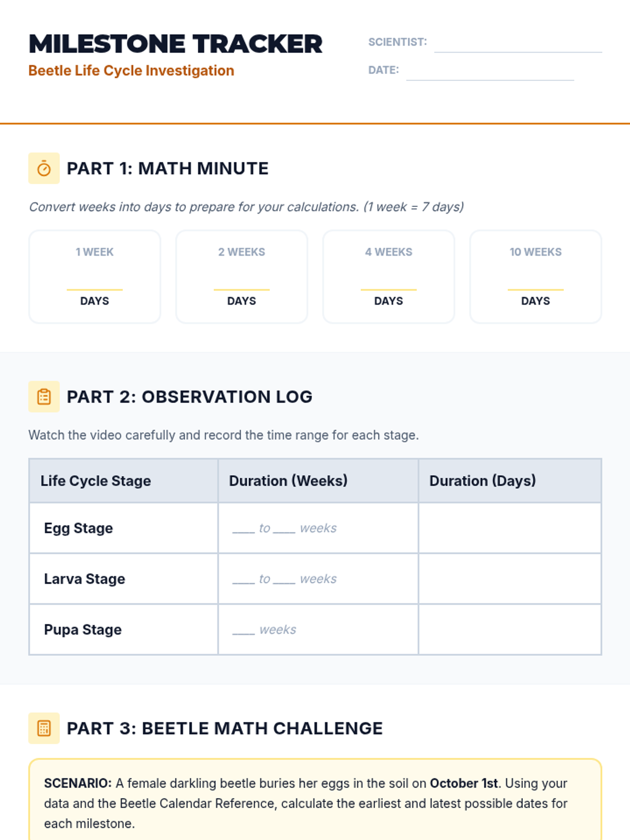Screen dimensions: 630x840
Task: Click the Egg Stage weeks range field
Action: tap(285, 528)
